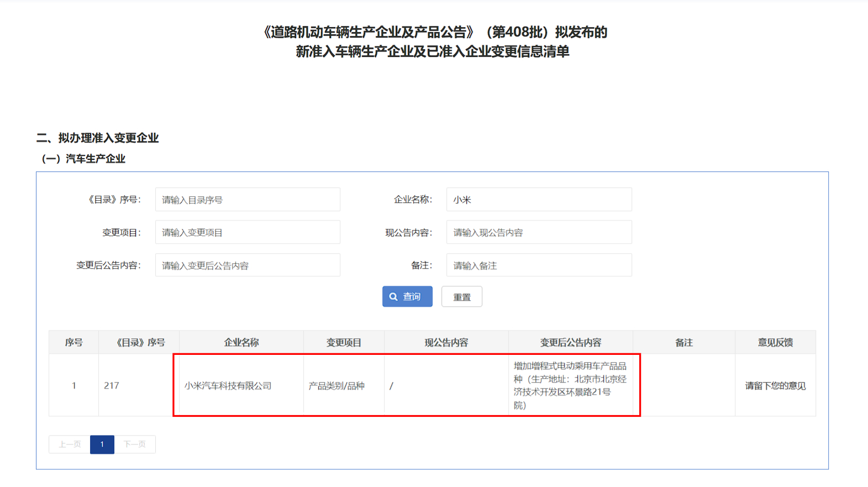Image resolution: width=868 pixels, height=487 pixels.
Task: Click the 《目录》序号 input field
Action: [248, 200]
